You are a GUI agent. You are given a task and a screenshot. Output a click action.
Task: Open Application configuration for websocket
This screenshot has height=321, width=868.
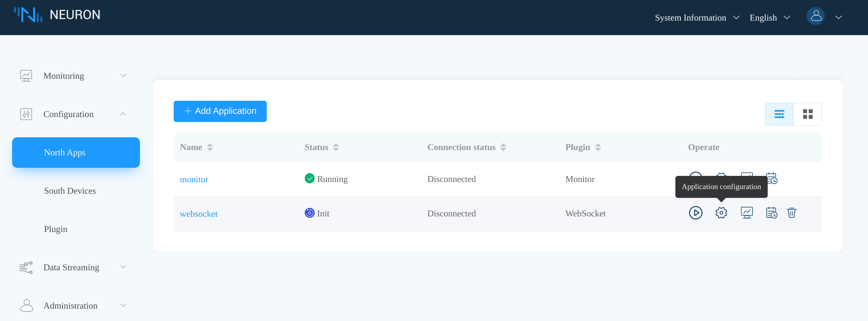(721, 213)
